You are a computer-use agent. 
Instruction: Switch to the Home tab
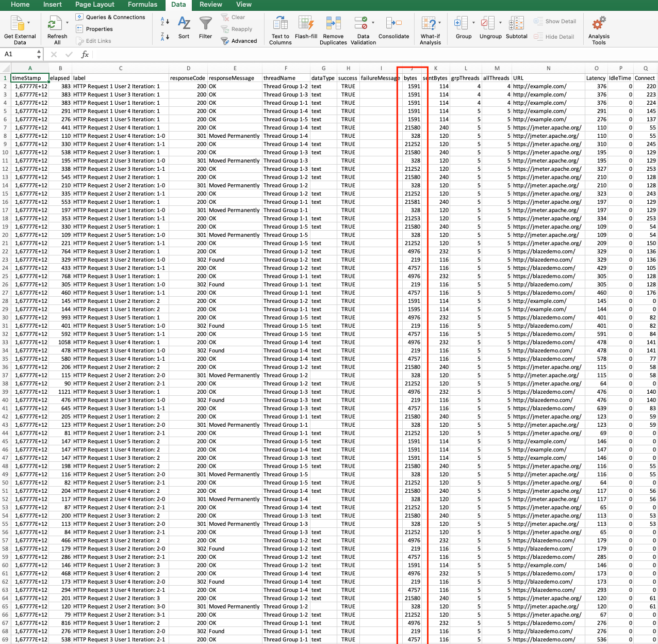pos(20,5)
